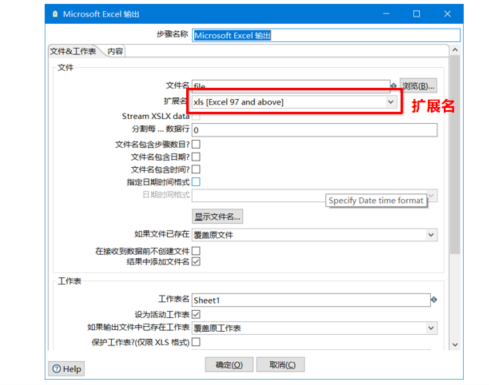Image resolution: width=489 pixels, height=385 pixels.
Task: Focus the 分割每...数据行 input field
Action: pos(315,130)
